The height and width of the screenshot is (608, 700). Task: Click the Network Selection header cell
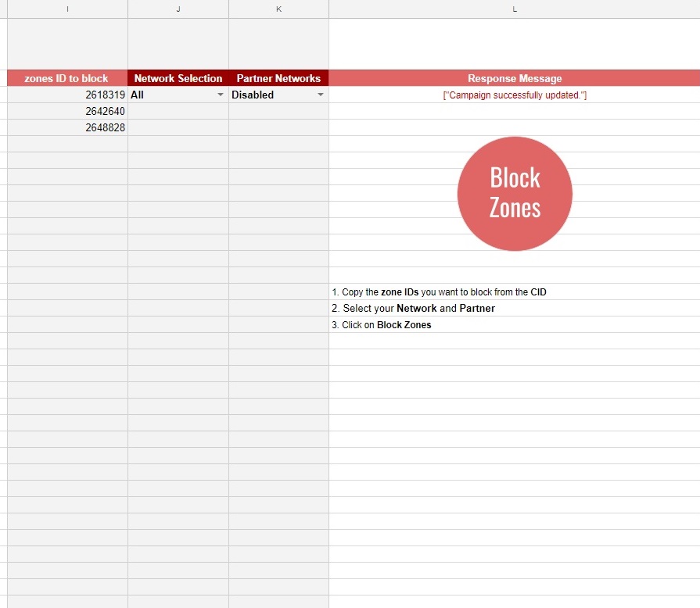tap(178, 78)
